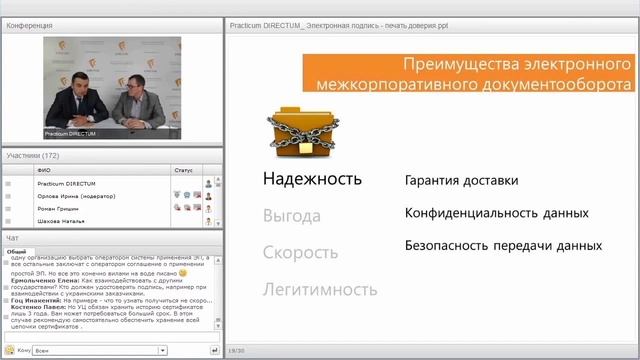Click the Выгода heading on the slide
Viewport: 640px width, 360px height.
[x=292, y=216]
